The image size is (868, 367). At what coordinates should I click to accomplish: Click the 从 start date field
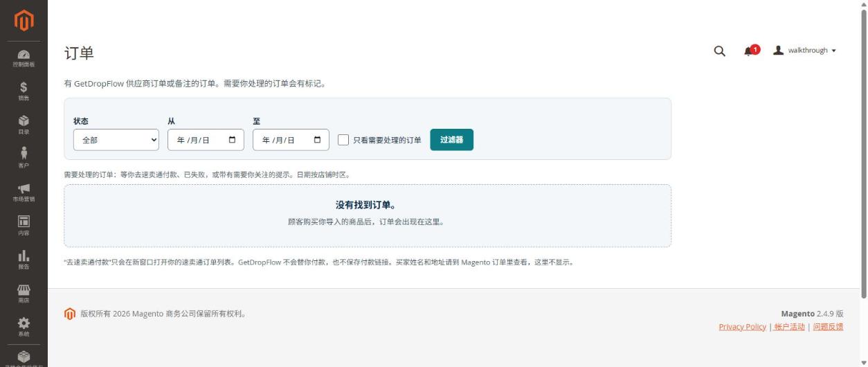coord(206,140)
